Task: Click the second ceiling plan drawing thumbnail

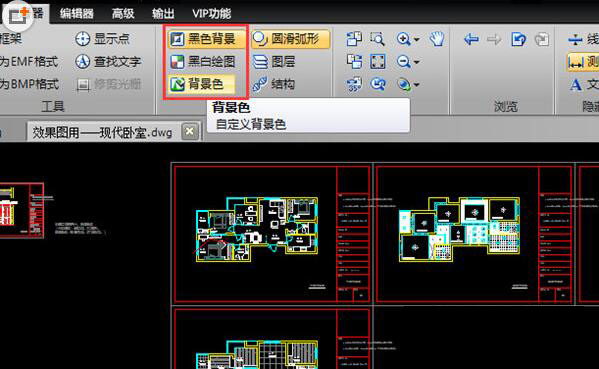Action: coord(460,229)
